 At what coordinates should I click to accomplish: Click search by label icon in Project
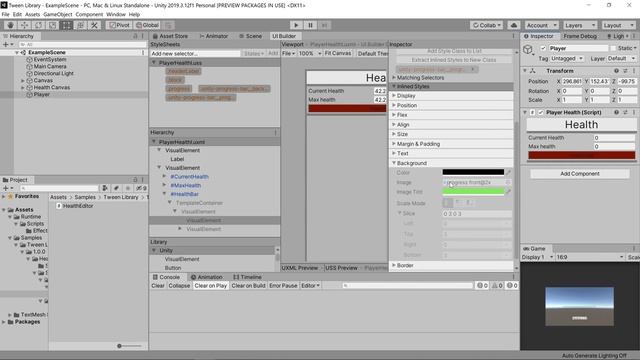(116, 188)
